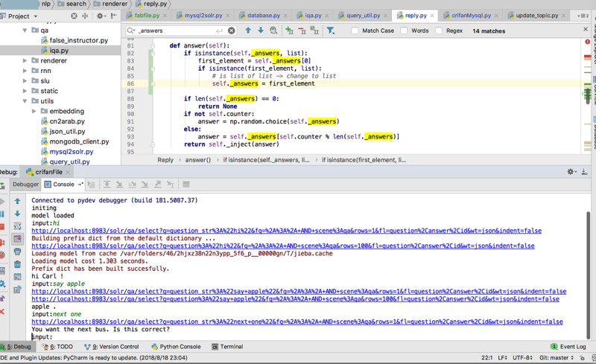This screenshot has height=364, width=596.
Task: Switch to the Debugger tab
Action: point(25,185)
